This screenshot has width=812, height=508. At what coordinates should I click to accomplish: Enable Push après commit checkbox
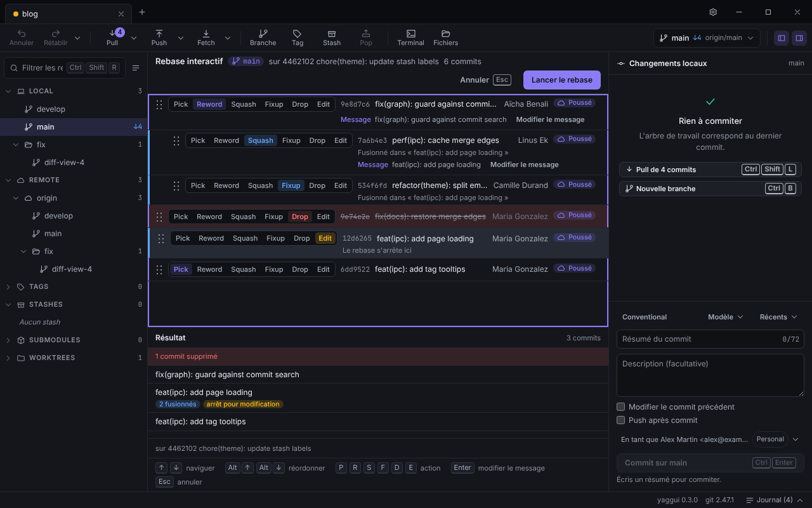click(x=621, y=420)
